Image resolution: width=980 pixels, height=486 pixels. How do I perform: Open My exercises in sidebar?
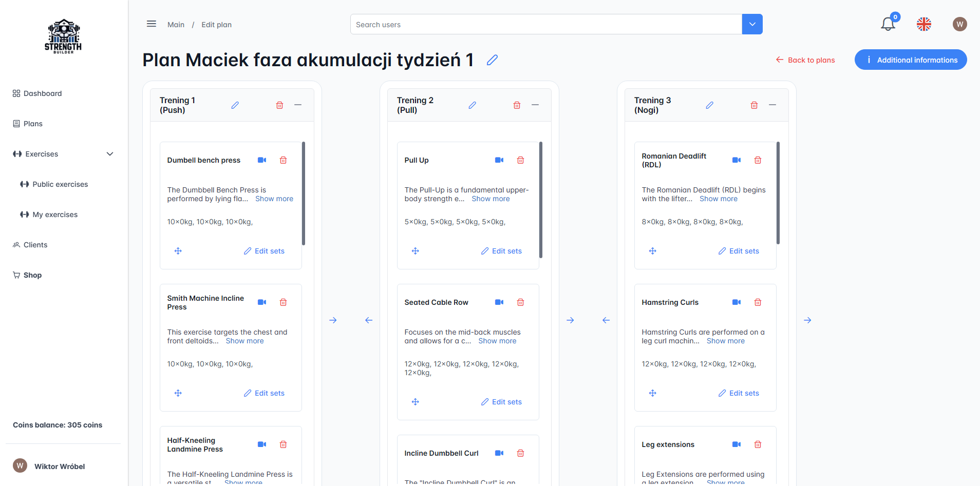click(x=49, y=215)
